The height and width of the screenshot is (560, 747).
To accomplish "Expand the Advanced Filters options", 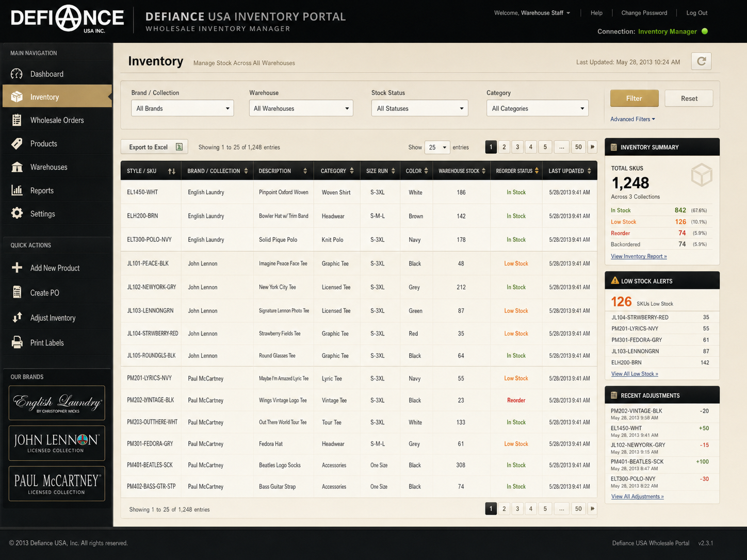I will coord(633,119).
